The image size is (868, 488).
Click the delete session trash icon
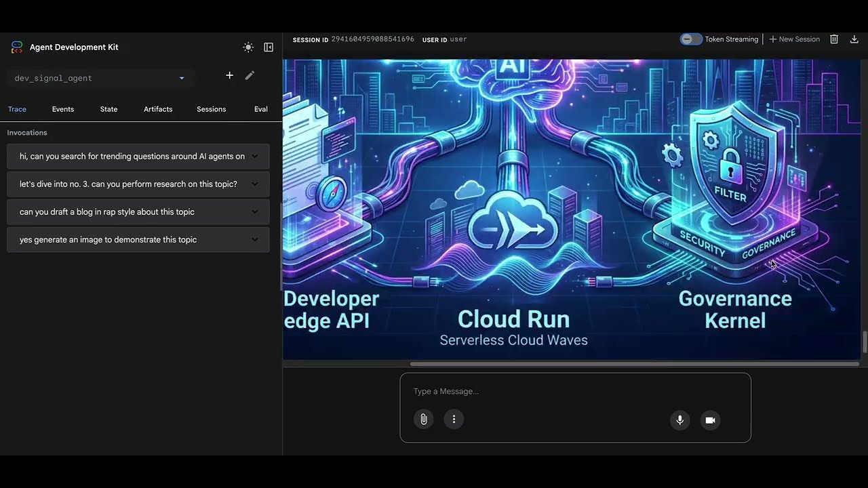point(835,39)
